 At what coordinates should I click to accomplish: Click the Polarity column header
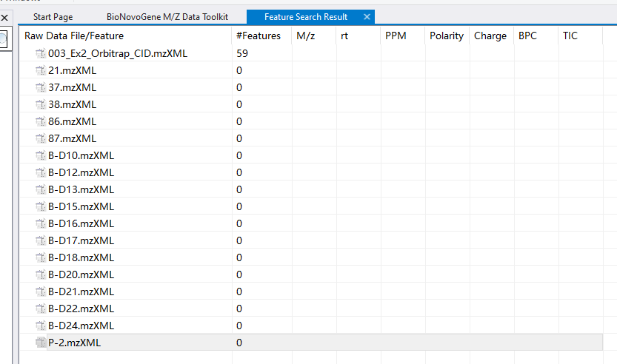(447, 36)
